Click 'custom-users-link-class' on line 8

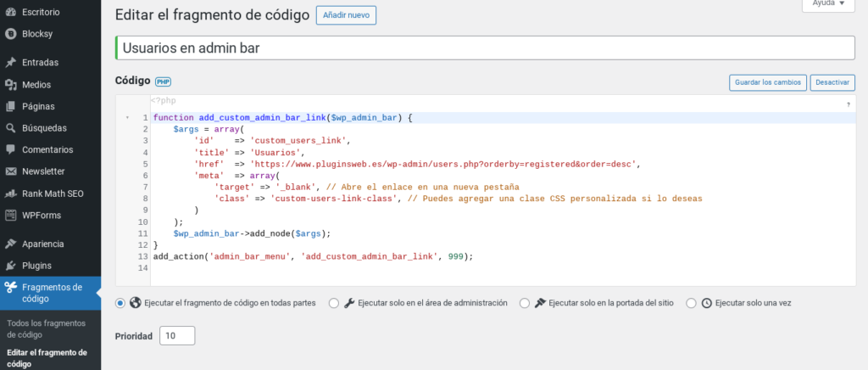coord(334,199)
